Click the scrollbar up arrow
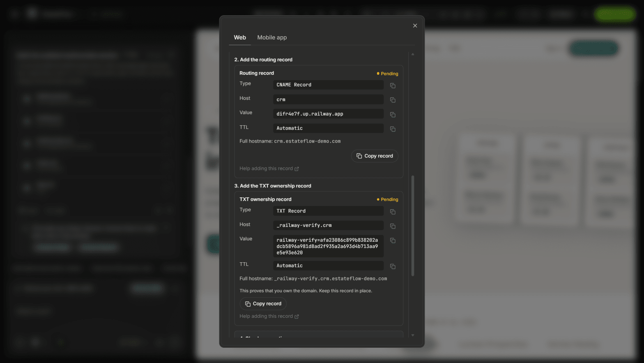This screenshot has width=644, height=363. [413, 54]
